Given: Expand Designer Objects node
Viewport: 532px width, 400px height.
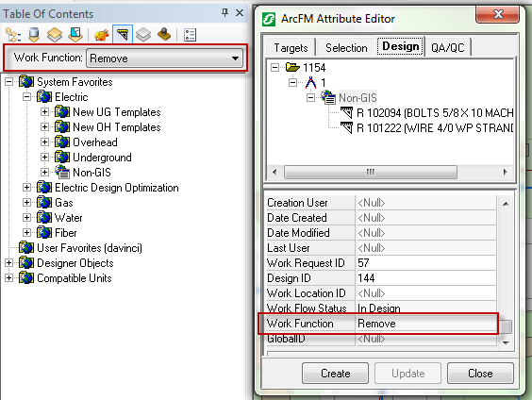Looking at the screenshot, I should pos(8,263).
